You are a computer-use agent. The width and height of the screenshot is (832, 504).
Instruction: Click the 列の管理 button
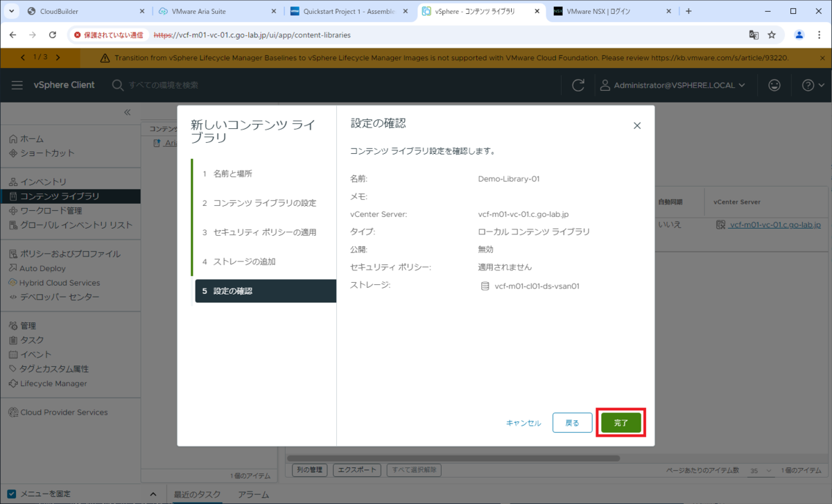(x=309, y=470)
